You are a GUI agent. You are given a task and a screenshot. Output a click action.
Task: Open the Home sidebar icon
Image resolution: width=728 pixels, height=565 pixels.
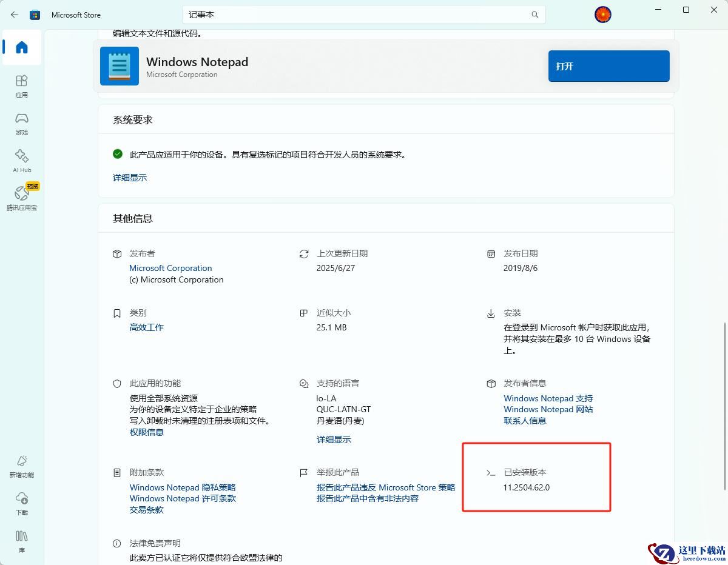pyautogui.click(x=22, y=47)
